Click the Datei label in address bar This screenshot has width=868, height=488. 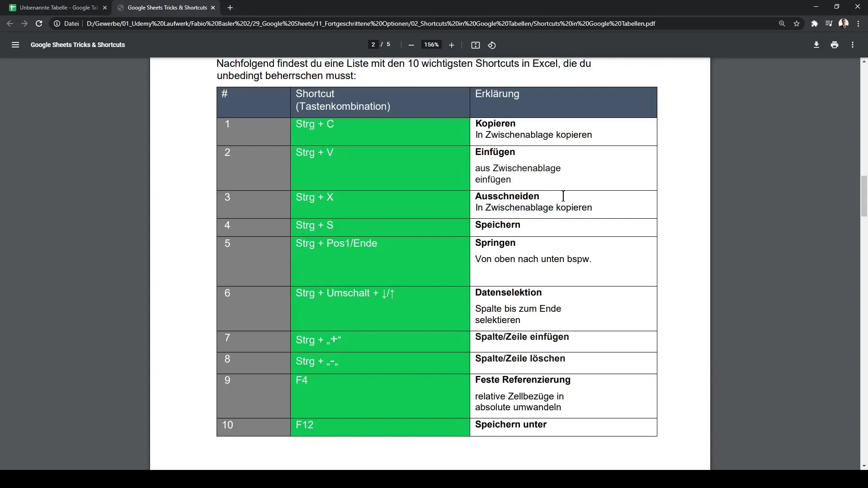coord(71,23)
